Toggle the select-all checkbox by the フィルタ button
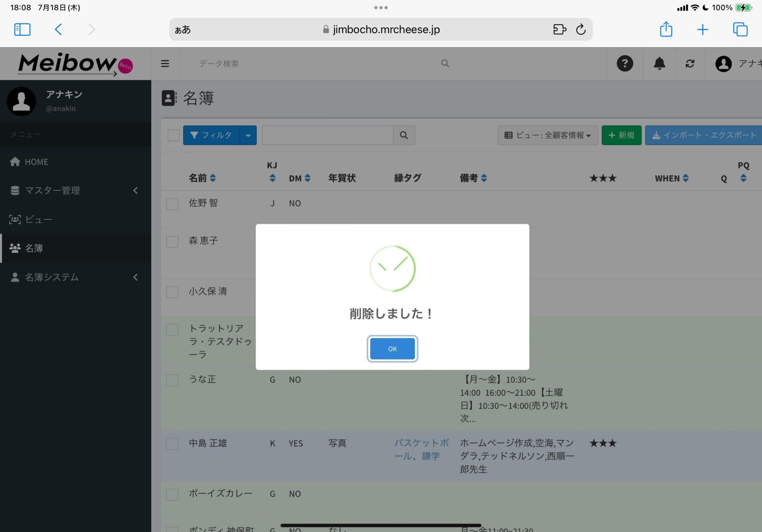Image resolution: width=762 pixels, height=532 pixels. pyautogui.click(x=173, y=135)
